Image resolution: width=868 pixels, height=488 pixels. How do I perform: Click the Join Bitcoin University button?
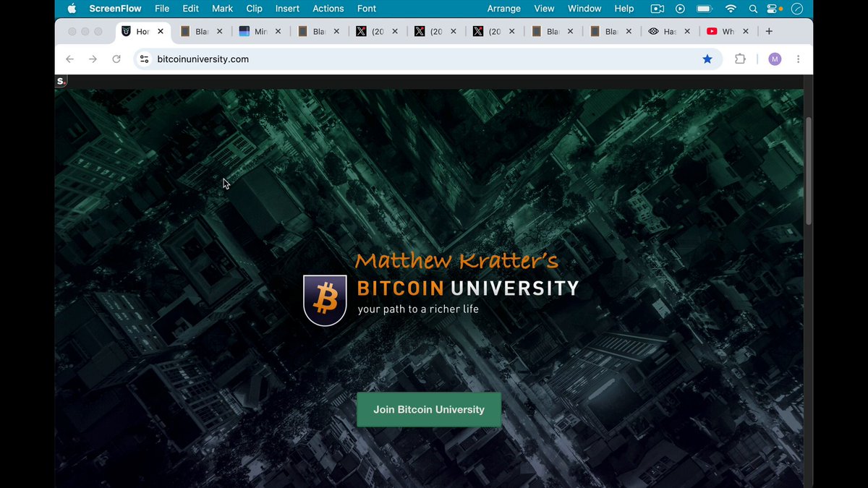coord(429,409)
